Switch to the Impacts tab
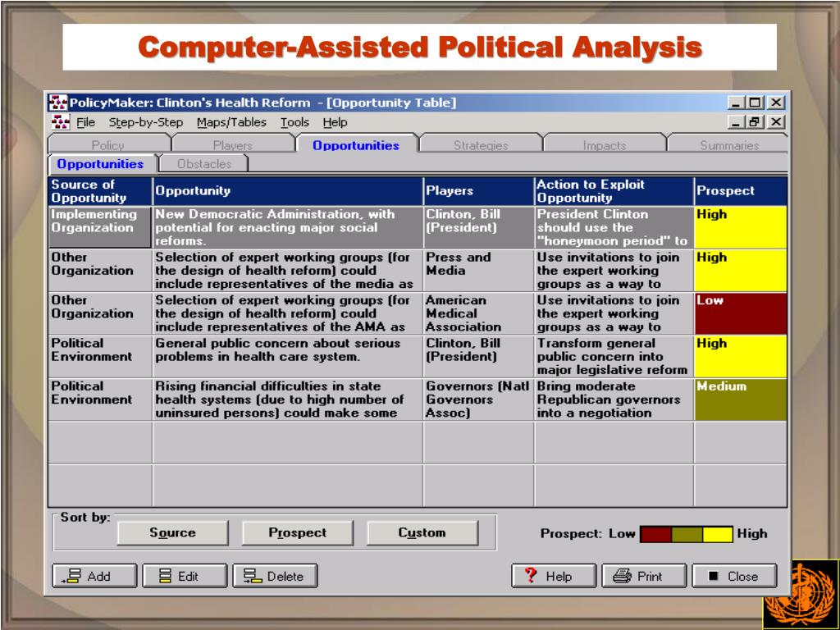Image resolution: width=840 pixels, height=630 pixels. [x=605, y=144]
